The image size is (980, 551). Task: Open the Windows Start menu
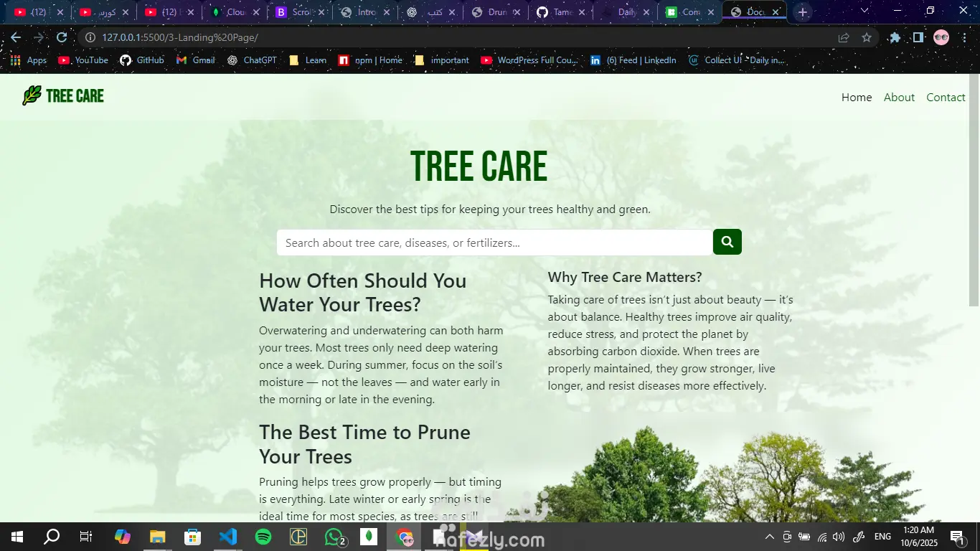point(17,537)
